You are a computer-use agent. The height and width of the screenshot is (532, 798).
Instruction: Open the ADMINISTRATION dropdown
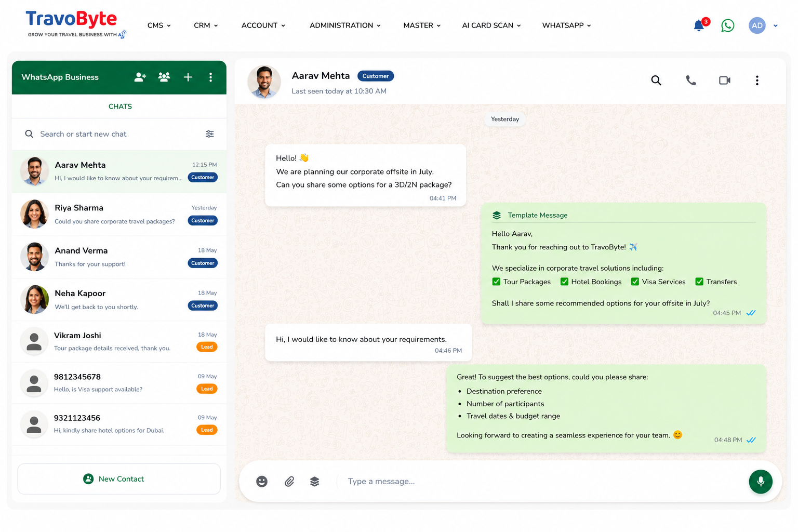coord(345,25)
